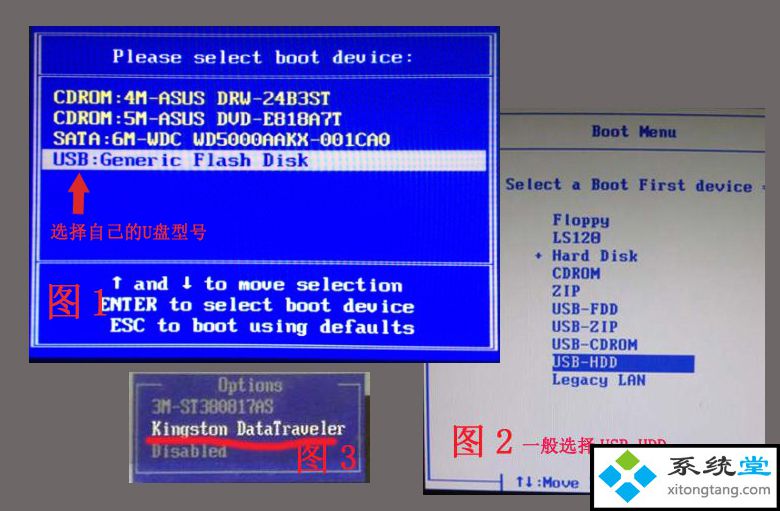This screenshot has width=780, height=511.
Task: Choose SATA:6M-WDC WD5000AAKX-001CA0 boot device
Action: click(221, 139)
